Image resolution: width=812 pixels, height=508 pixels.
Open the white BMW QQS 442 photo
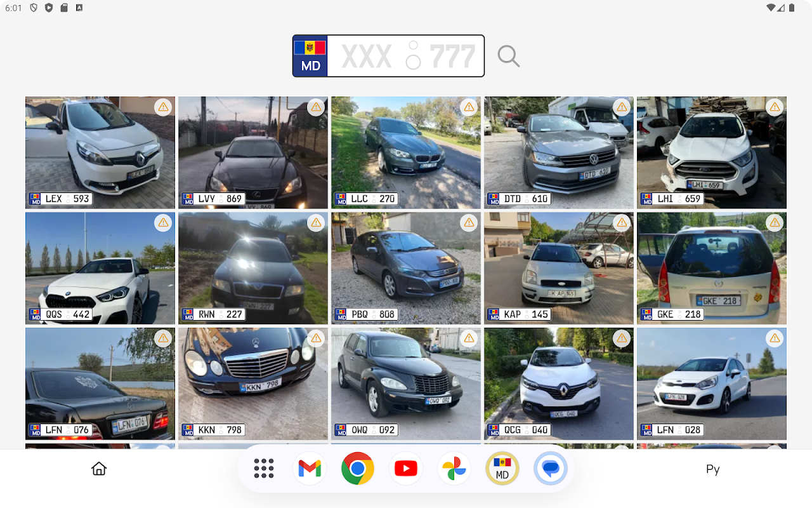100,268
